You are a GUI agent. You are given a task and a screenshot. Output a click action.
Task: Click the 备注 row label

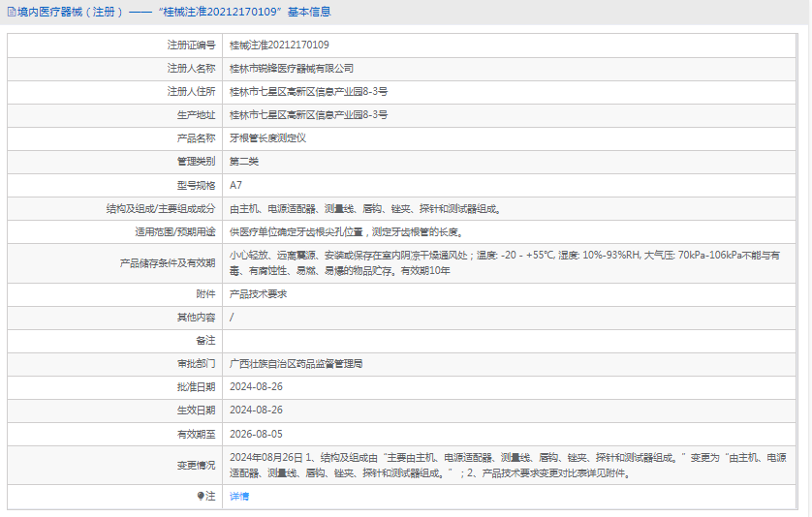205,341
